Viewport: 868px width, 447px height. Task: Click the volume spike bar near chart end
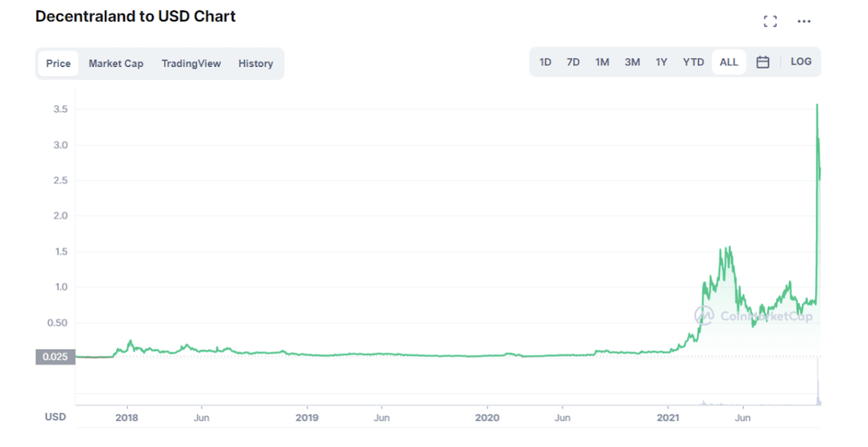[x=818, y=382]
